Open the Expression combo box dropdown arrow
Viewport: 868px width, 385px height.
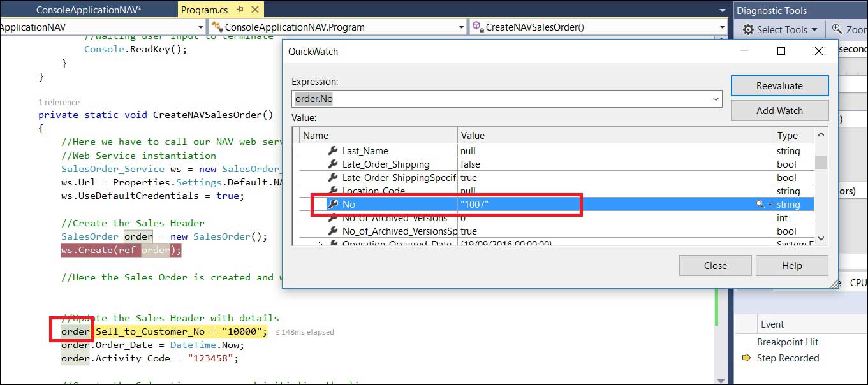(x=715, y=99)
